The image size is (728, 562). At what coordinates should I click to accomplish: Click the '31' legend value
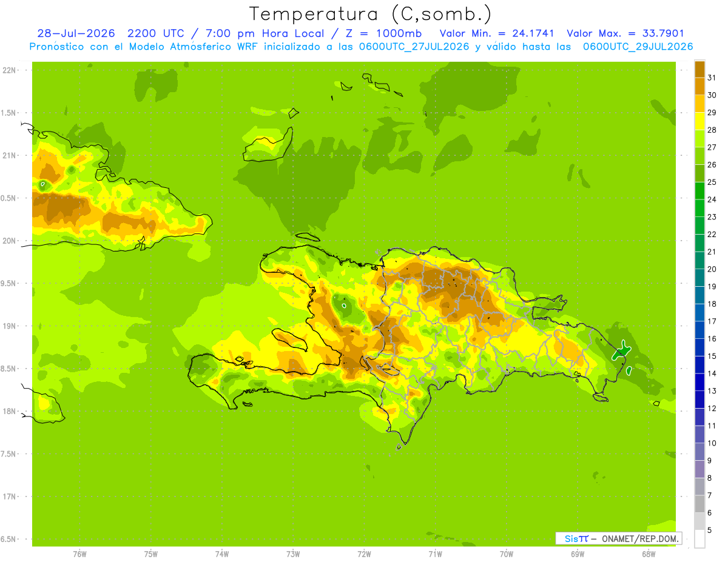(712, 78)
